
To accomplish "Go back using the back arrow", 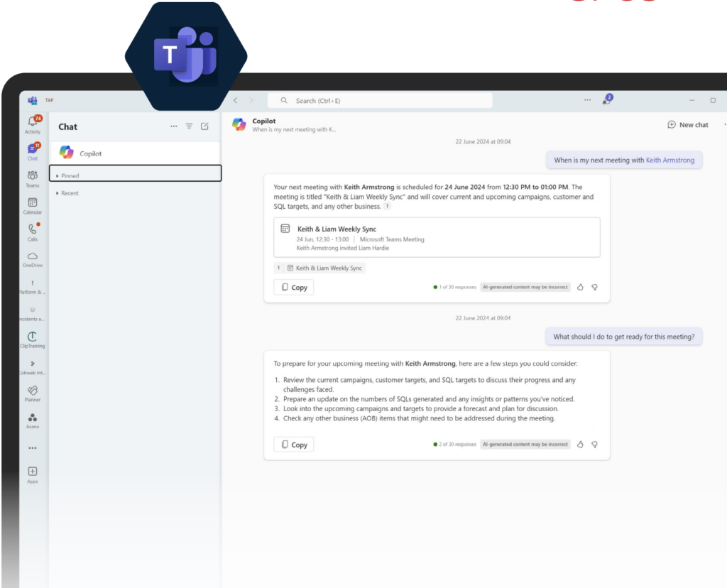I will coord(236,100).
